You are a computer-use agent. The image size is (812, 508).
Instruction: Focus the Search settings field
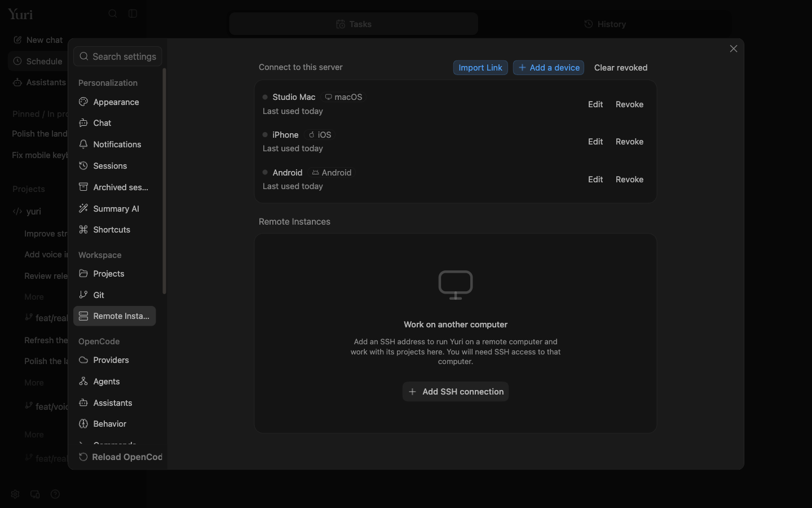point(118,56)
